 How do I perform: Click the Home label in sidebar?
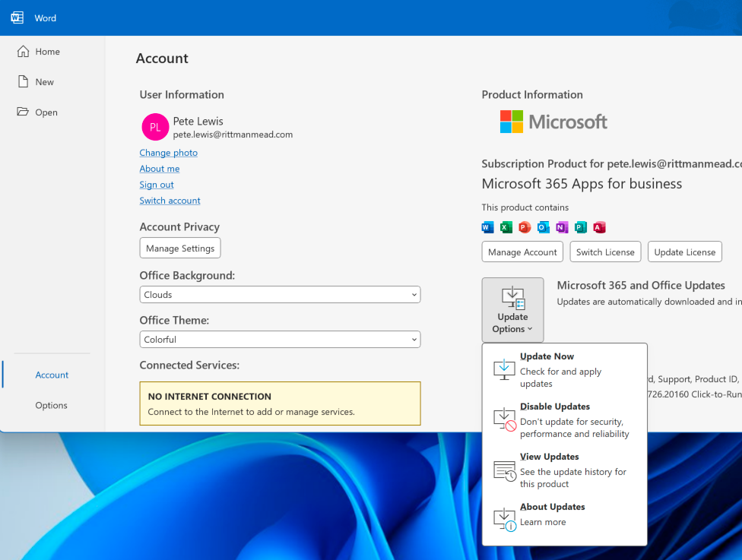pyautogui.click(x=47, y=52)
